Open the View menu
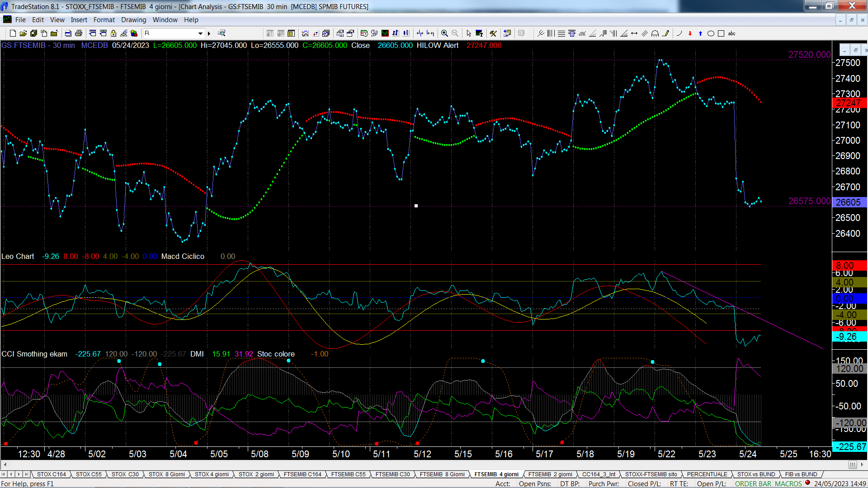 pos(57,20)
